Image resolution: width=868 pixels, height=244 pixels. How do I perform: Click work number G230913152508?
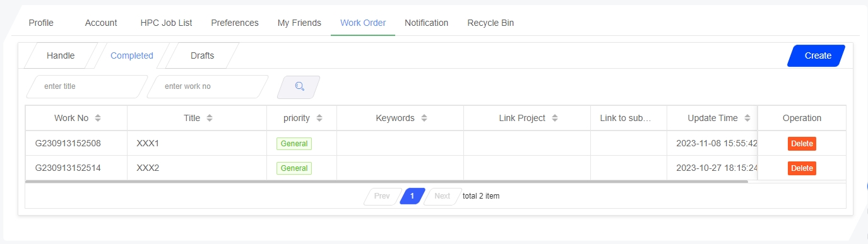[68, 143]
